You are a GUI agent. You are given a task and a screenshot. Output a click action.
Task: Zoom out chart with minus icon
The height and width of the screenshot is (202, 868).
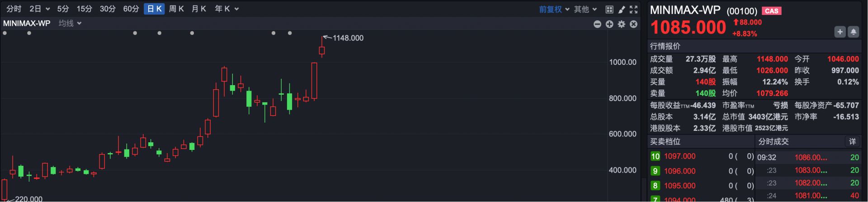pyautogui.click(x=597, y=24)
